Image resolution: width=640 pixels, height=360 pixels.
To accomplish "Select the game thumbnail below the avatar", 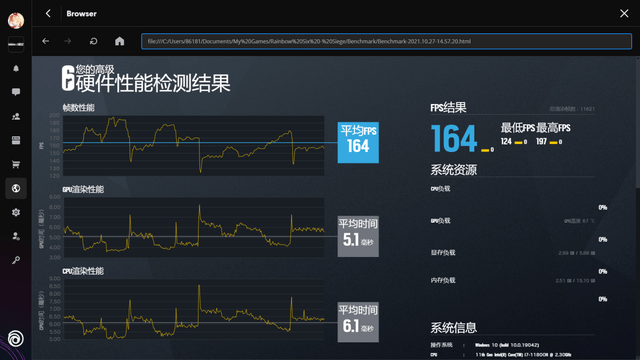I will click(16, 44).
